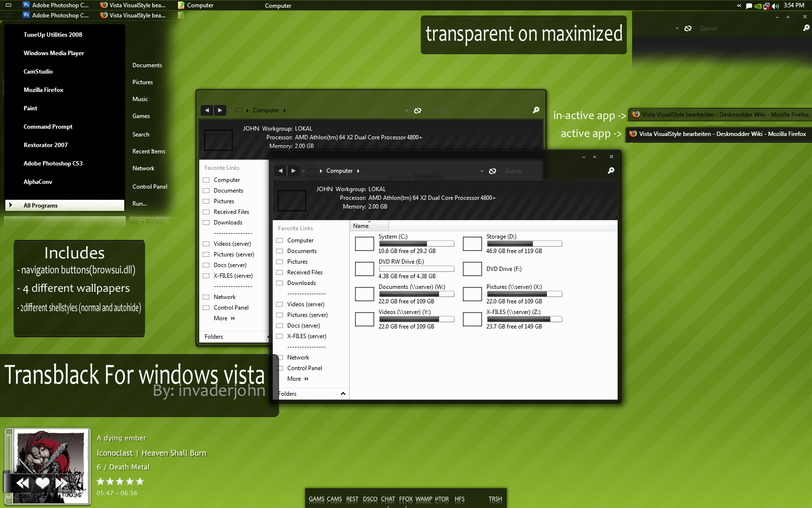812x508 pixels.
Task: Click search magnifier in rear Computer window
Action: point(536,110)
